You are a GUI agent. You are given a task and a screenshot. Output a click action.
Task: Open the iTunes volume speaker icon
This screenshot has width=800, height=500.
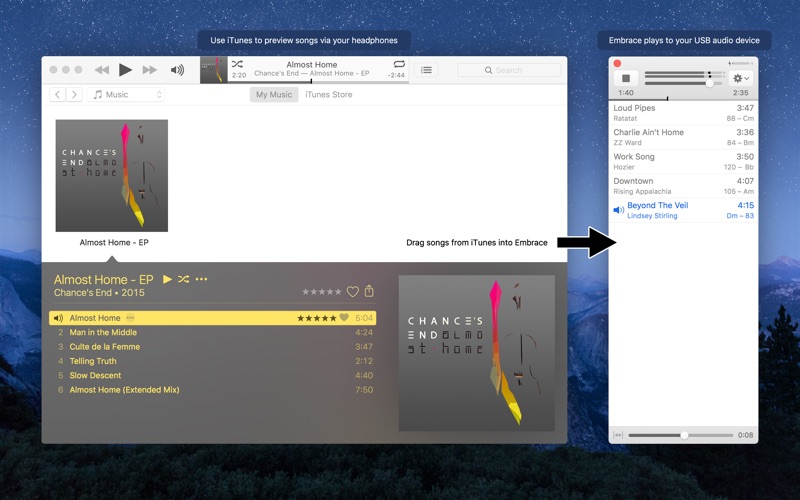pyautogui.click(x=177, y=70)
